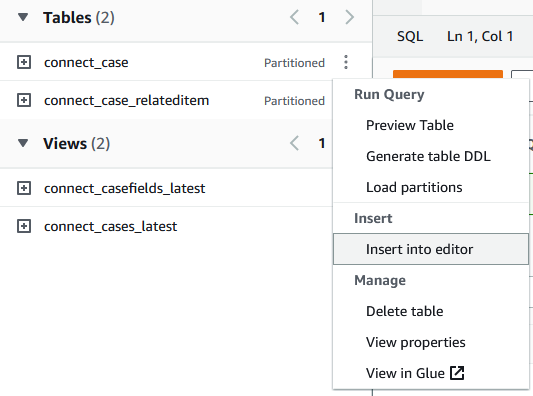Click the connect_cases_latest view name
533x396 pixels.
pyautogui.click(x=110, y=226)
